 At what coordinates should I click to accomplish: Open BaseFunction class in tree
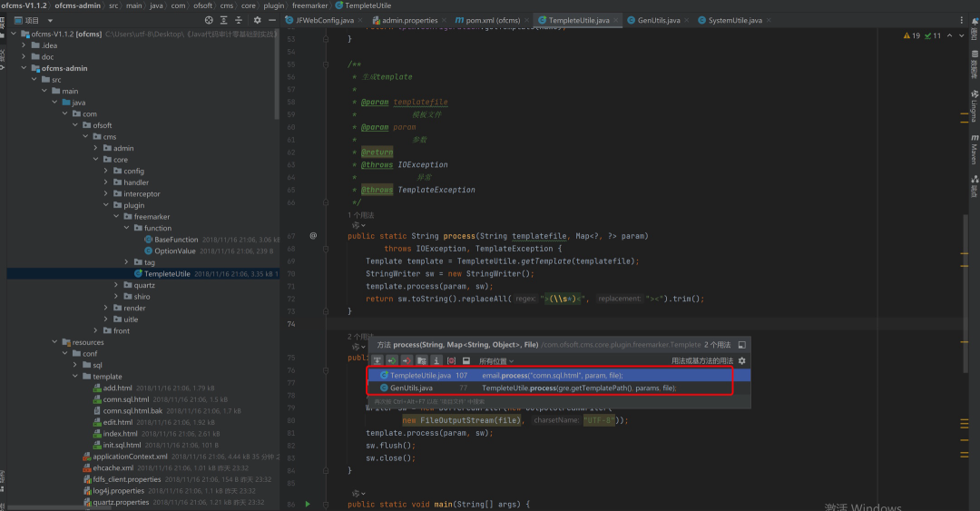click(x=176, y=240)
